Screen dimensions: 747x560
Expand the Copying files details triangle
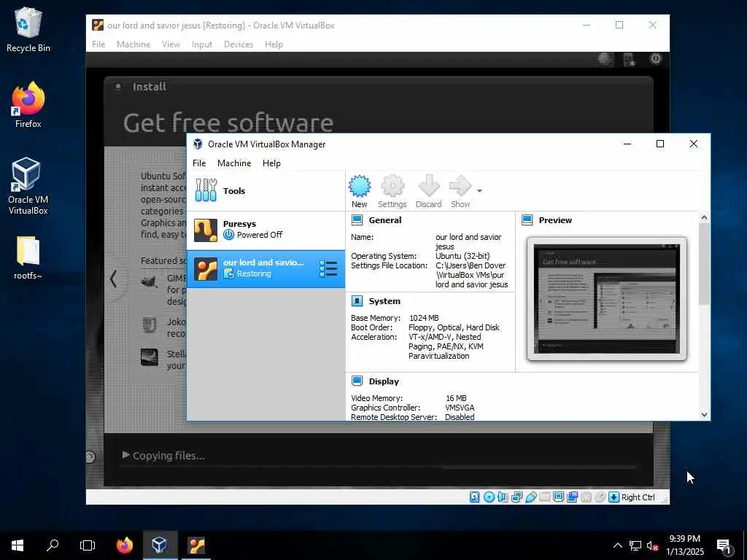coord(125,455)
